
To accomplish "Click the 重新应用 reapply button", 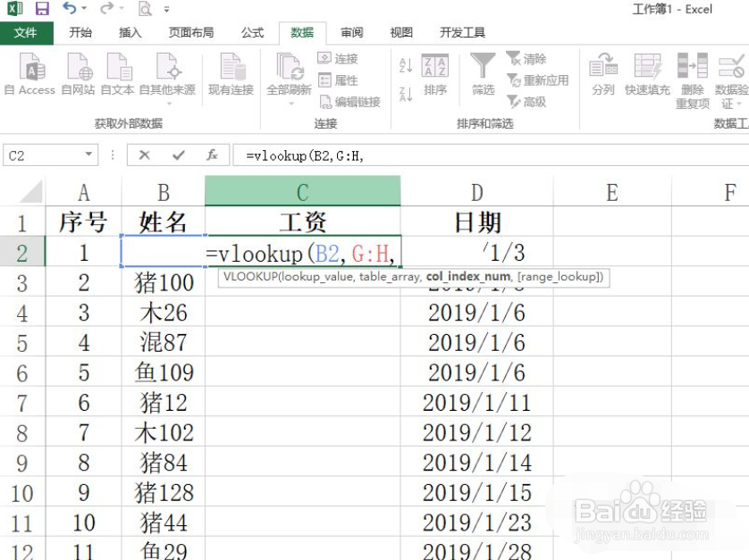I will click(538, 80).
